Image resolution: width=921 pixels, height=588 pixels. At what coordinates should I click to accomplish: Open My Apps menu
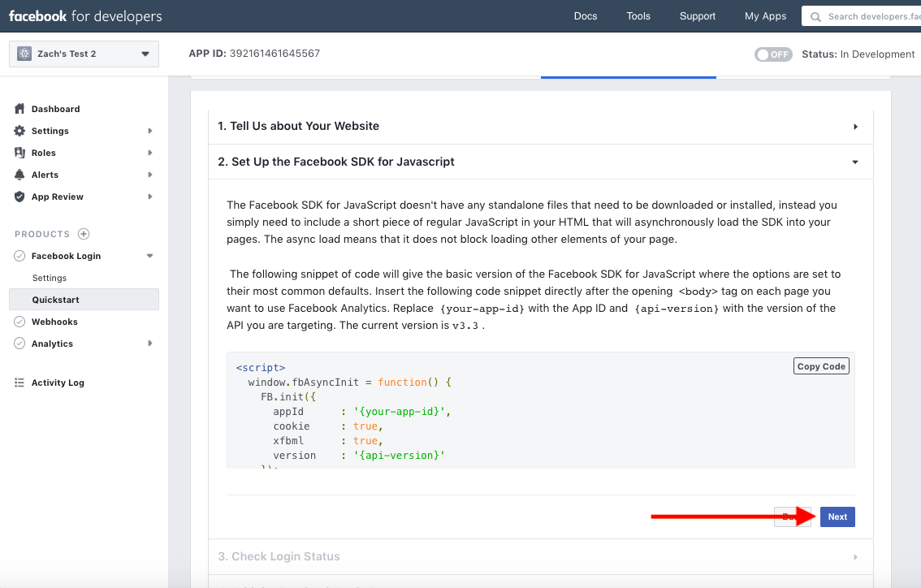click(x=765, y=16)
